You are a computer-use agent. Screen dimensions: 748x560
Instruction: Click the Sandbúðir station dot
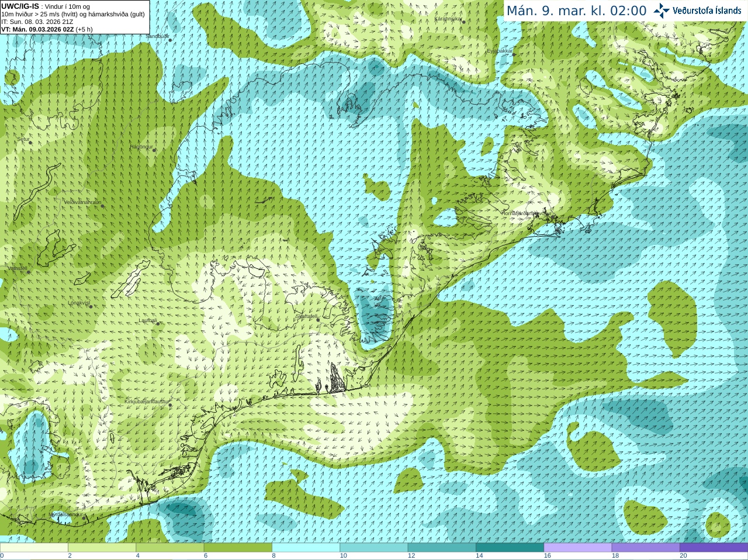[x=170, y=40]
